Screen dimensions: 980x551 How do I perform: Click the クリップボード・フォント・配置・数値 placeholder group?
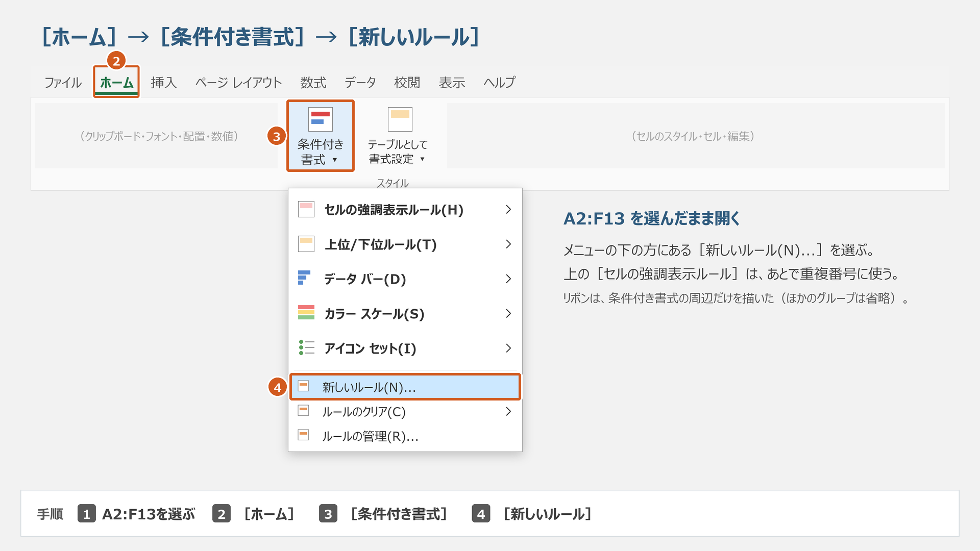point(156,136)
